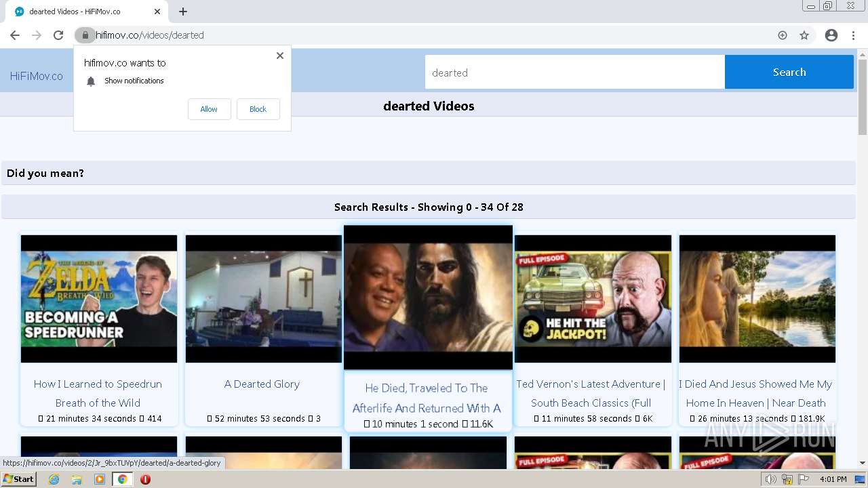Click the address bar URL
The width and height of the screenshot is (868, 488).
click(x=150, y=35)
